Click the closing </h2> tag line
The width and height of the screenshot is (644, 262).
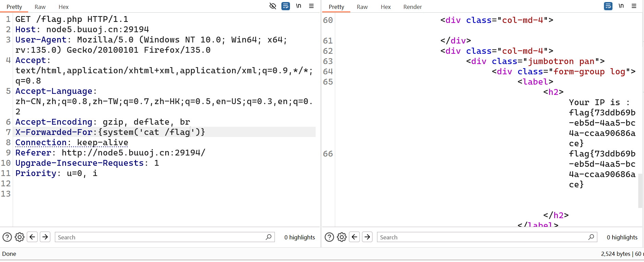pos(556,215)
